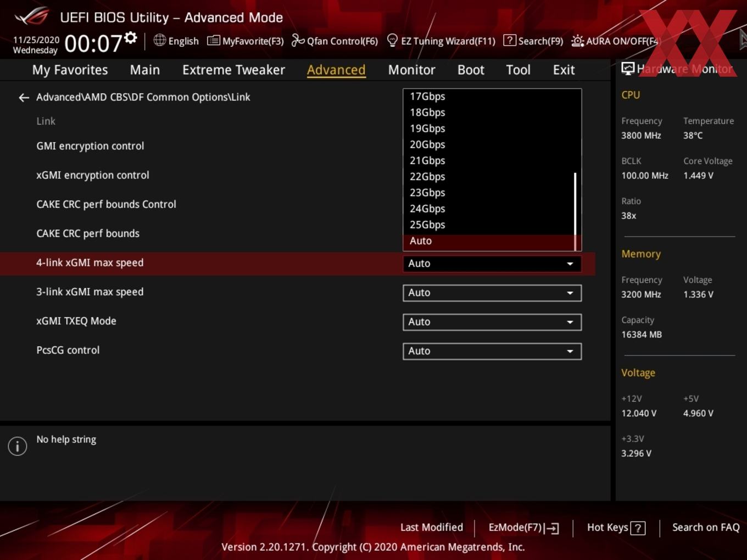747x560 pixels.
Task: Click the ROG logo icon
Action: tap(32, 16)
